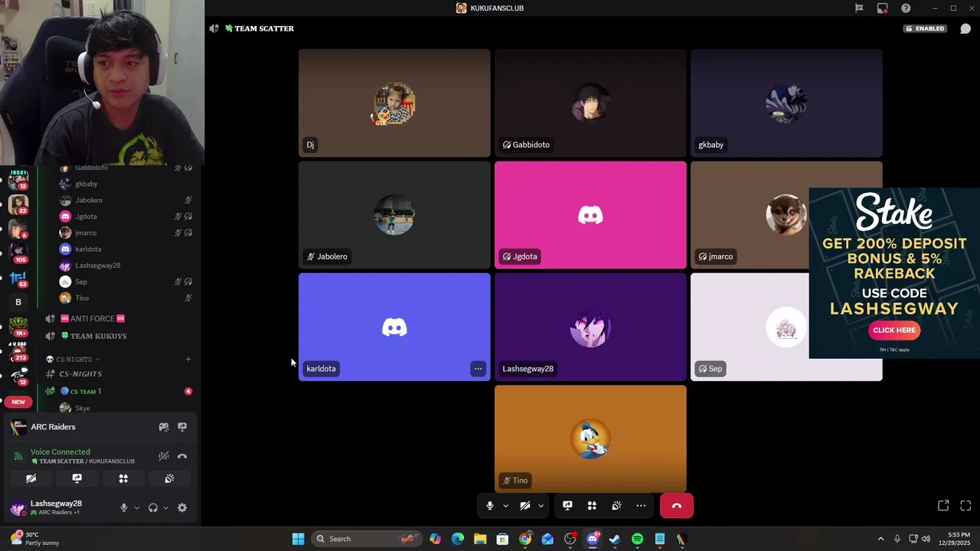Click Lashsegway28 avatar in user panel
The image size is (980, 551).
click(x=18, y=507)
